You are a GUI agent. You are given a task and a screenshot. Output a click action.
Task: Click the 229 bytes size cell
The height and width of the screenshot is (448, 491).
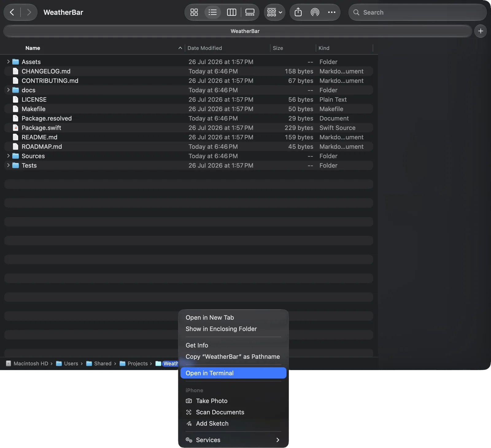coord(299,128)
